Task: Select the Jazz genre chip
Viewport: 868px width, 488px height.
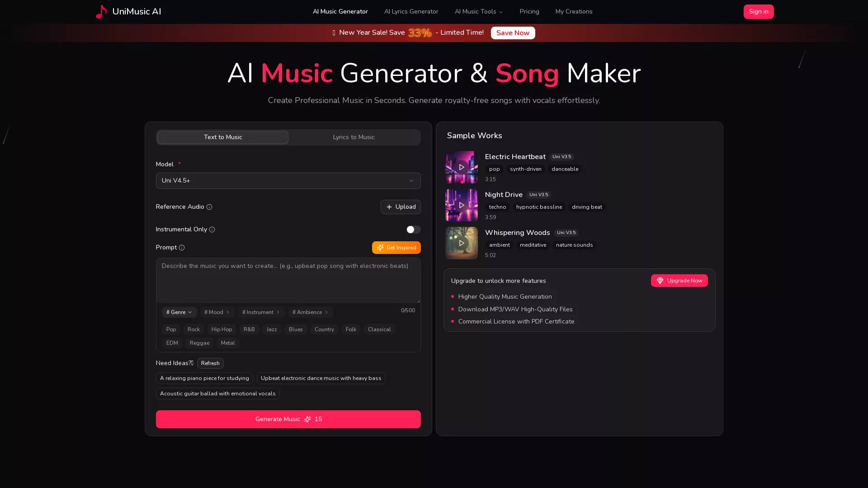Action: [271, 329]
